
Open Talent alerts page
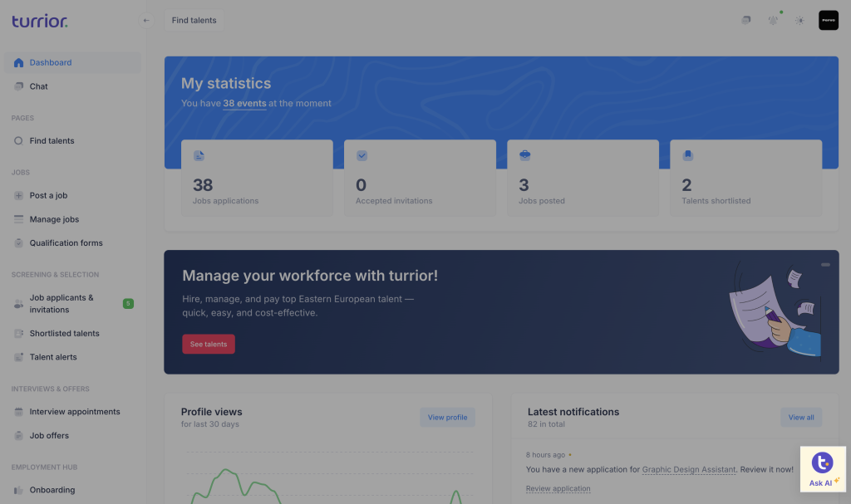pyautogui.click(x=73, y=357)
